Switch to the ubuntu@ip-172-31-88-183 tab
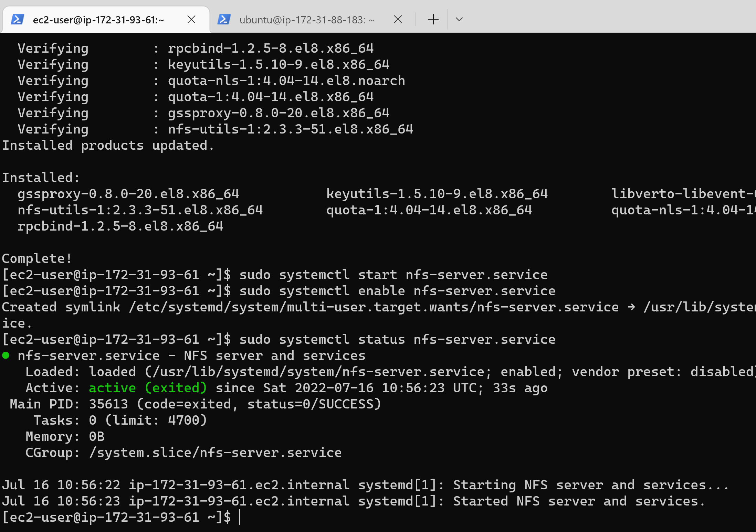 tap(306, 20)
